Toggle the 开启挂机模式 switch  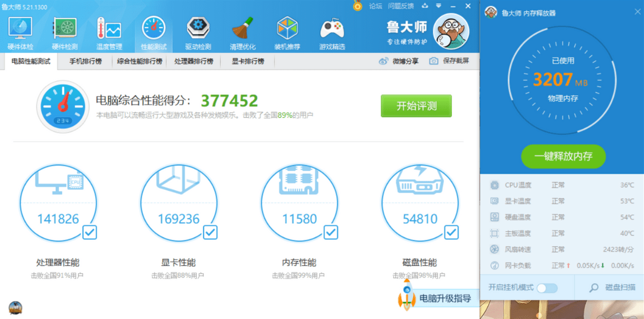coord(547,288)
